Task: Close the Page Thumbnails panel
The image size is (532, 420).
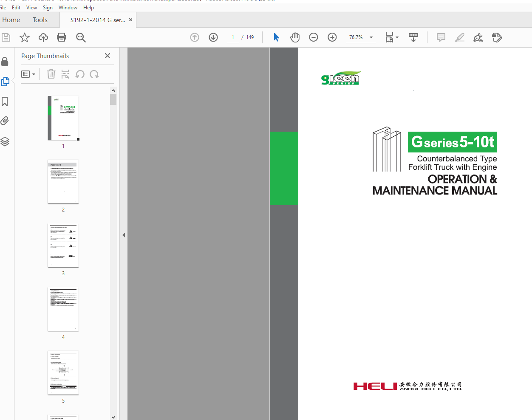Action: [x=108, y=56]
